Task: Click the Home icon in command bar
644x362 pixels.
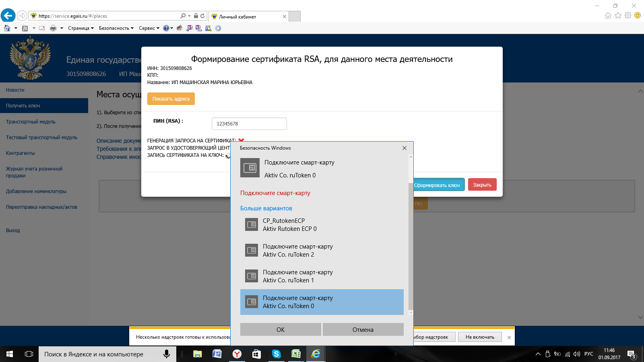Action: click(7, 28)
